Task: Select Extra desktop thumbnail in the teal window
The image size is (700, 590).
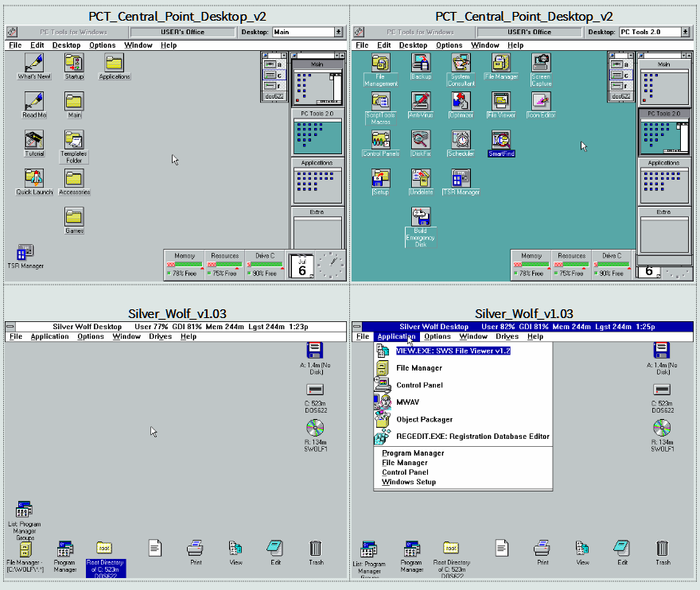Action: point(664,231)
